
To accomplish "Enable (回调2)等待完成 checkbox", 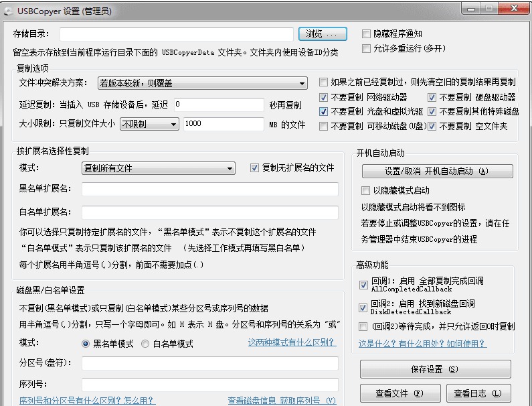I will coord(363,327).
